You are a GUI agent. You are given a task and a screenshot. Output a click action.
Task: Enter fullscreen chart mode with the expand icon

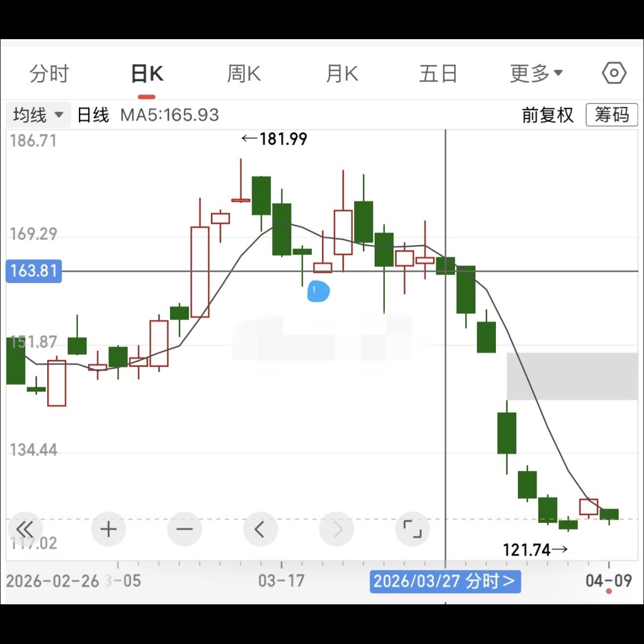pyautogui.click(x=412, y=529)
